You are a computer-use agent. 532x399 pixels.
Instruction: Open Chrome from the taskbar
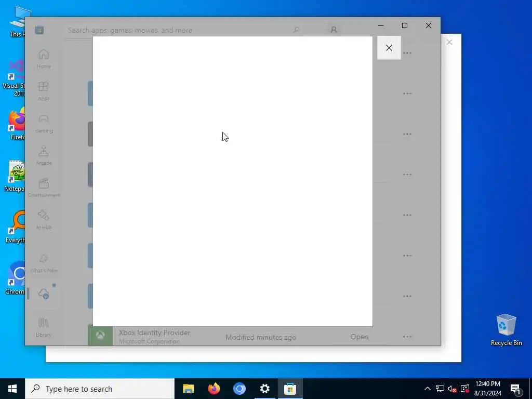[x=239, y=389]
